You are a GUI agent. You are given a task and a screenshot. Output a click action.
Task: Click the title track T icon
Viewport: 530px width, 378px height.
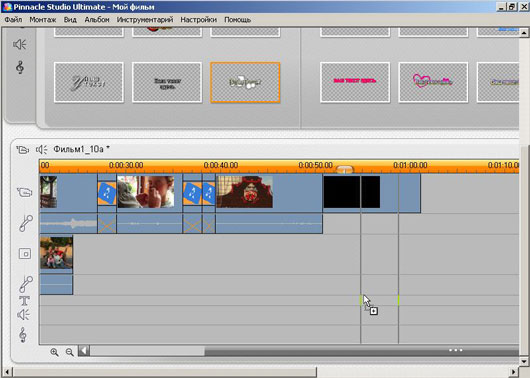tap(24, 301)
